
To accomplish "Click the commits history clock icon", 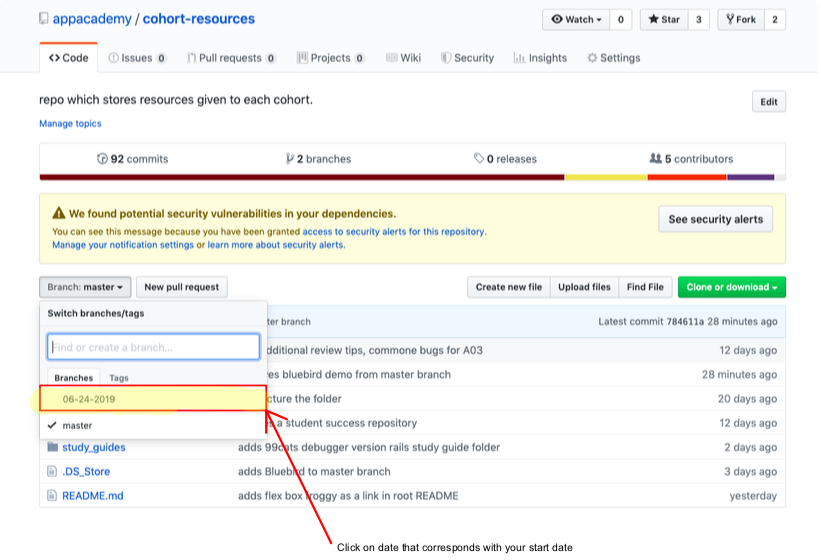I will coord(102,159).
